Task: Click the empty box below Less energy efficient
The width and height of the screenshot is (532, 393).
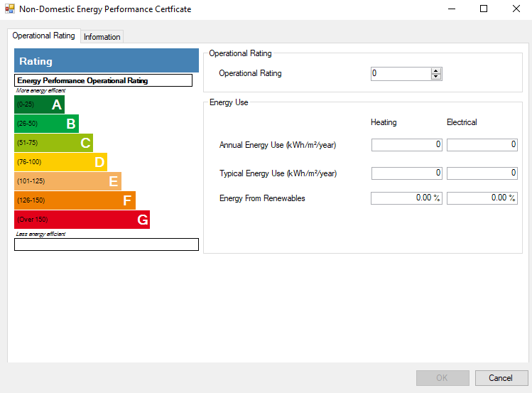Action: point(107,244)
